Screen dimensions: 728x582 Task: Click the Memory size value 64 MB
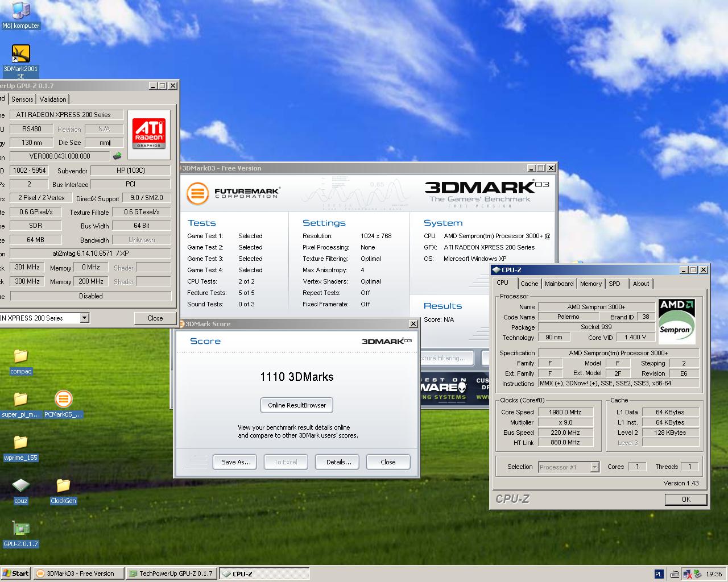35,240
